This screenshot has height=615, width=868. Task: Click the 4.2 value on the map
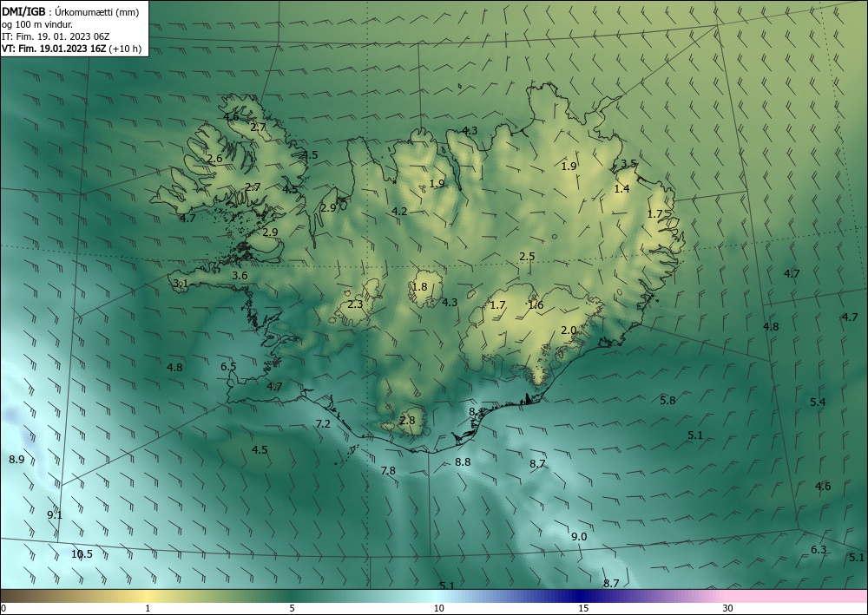399,211
